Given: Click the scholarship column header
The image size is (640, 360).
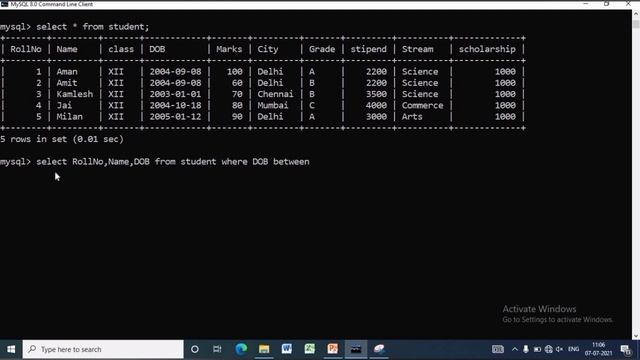Looking at the screenshot, I should [487, 49].
